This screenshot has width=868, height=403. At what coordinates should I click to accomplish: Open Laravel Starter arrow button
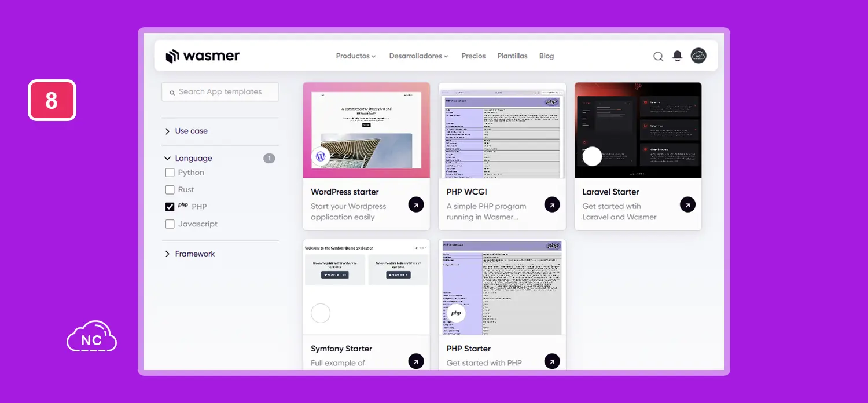(x=687, y=204)
